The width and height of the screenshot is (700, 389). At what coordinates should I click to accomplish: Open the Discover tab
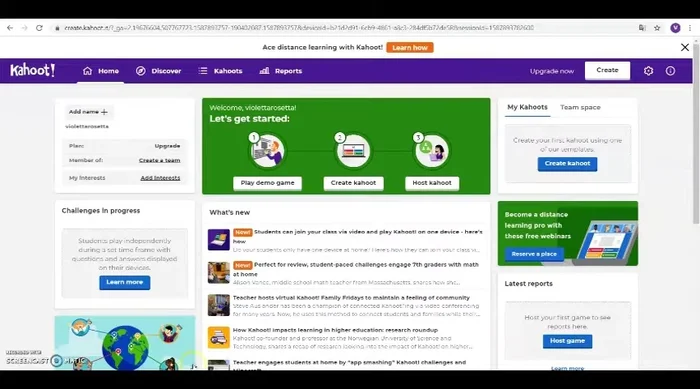coord(158,71)
